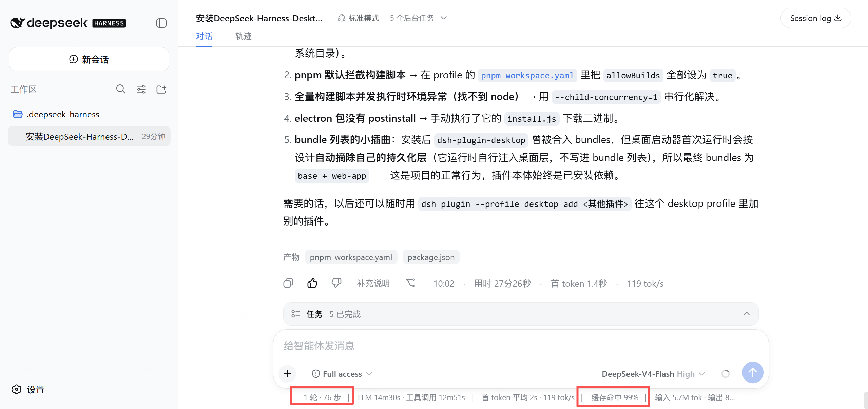
Task: Open workspace filter settings icon
Action: [x=141, y=89]
